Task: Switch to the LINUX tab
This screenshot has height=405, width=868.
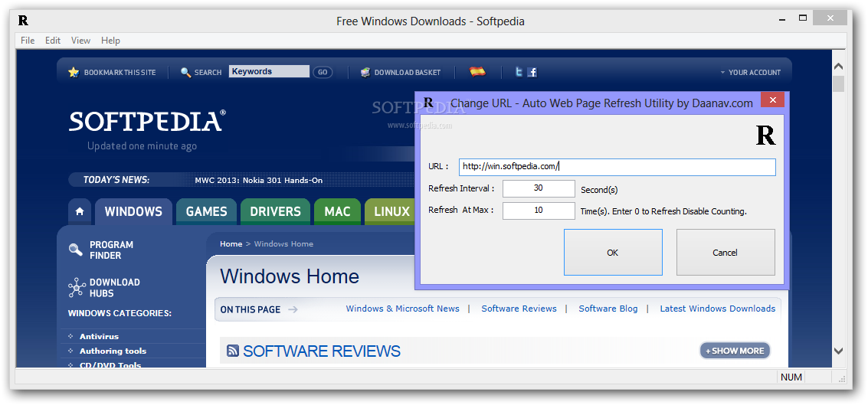Action: [x=391, y=211]
